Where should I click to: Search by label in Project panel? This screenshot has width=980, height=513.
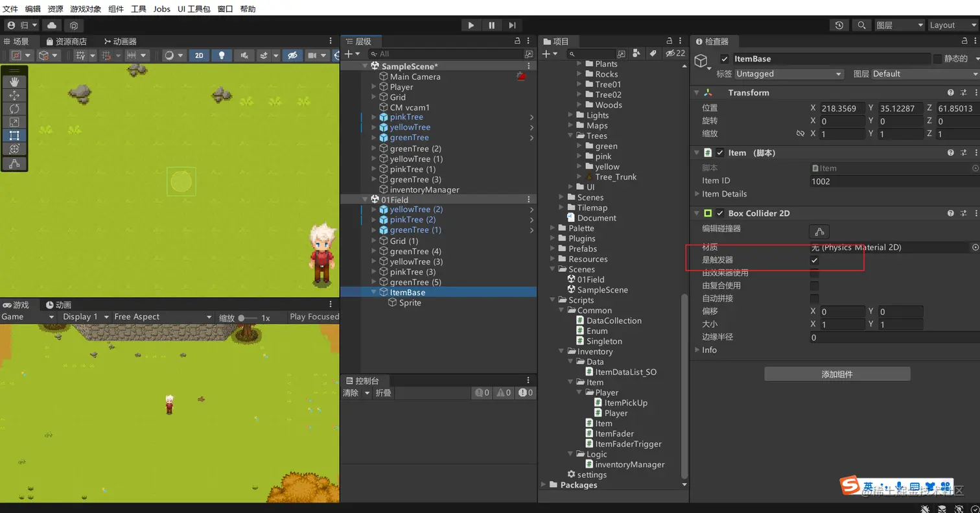653,53
